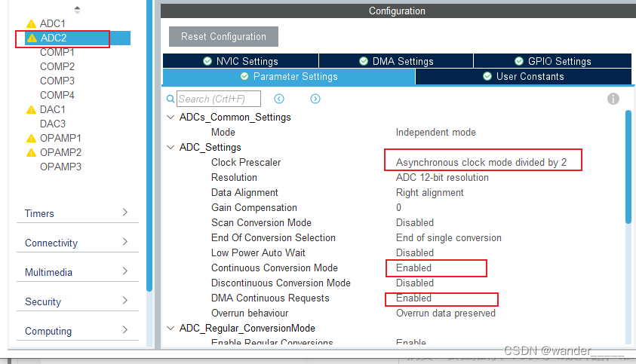Select DAC1 in the peripheral list

pos(52,109)
